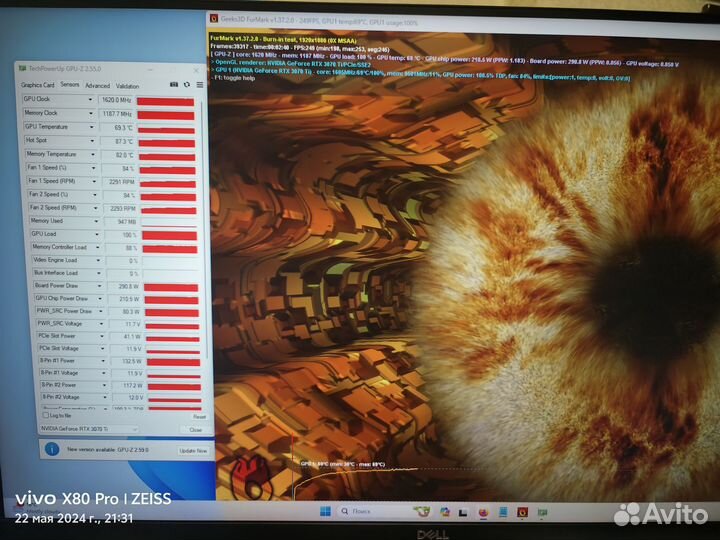
Task: Click the red GPU Temperature graph bar
Action: pos(166,130)
